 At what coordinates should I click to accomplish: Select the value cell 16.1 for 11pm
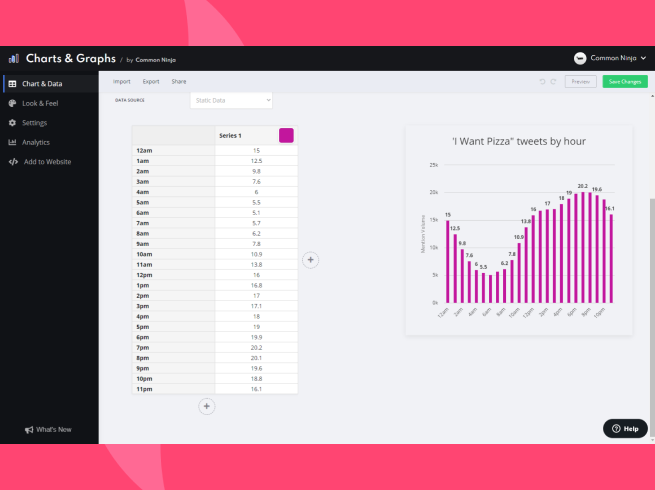coord(256,389)
